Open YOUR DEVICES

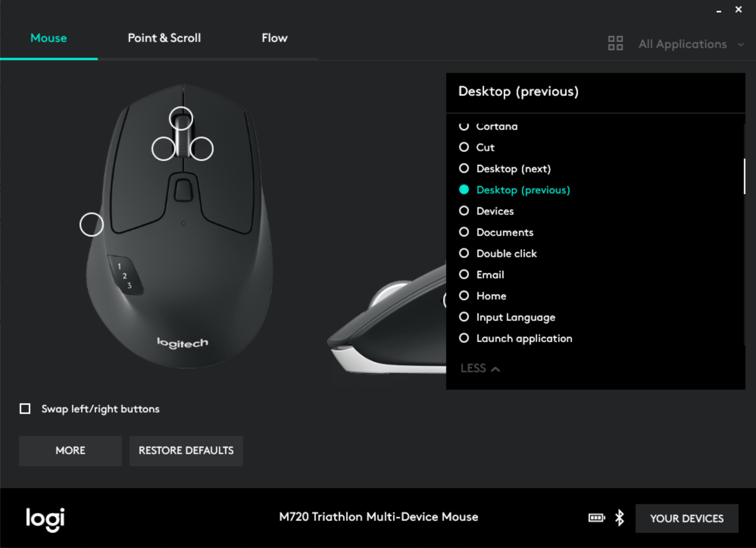point(686,518)
